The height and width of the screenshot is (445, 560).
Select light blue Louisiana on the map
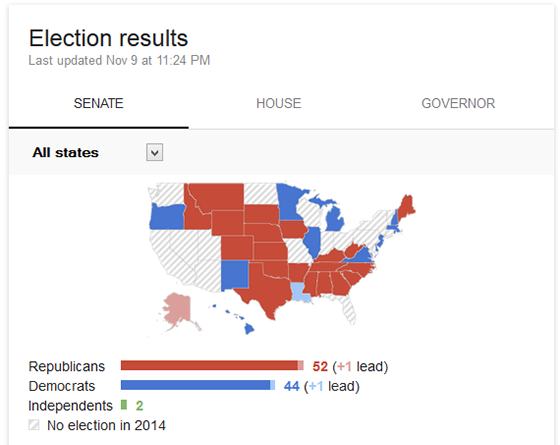[x=301, y=292]
